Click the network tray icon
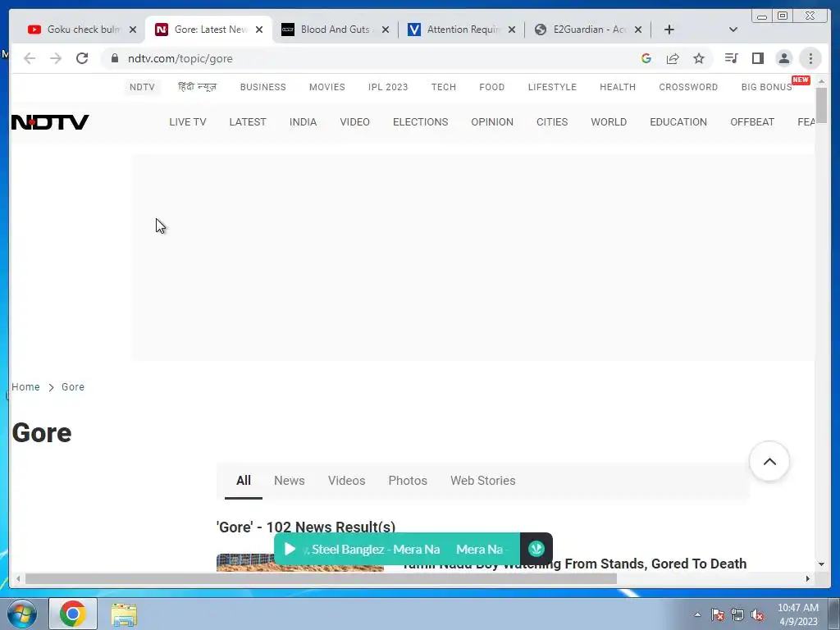The image size is (840, 630). click(x=737, y=614)
